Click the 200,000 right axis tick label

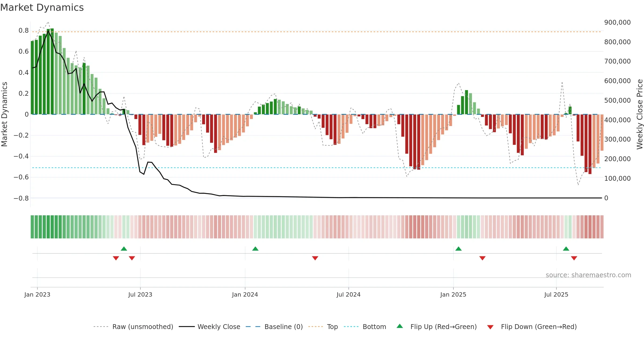click(617, 159)
